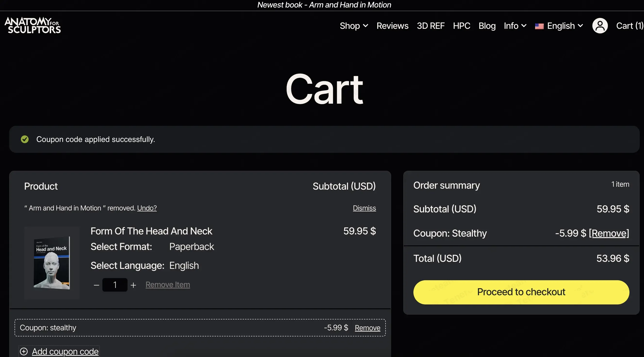The image size is (644, 357).
Task: Click the plus circle icon beside Add coupon code
Action: [24, 351]
